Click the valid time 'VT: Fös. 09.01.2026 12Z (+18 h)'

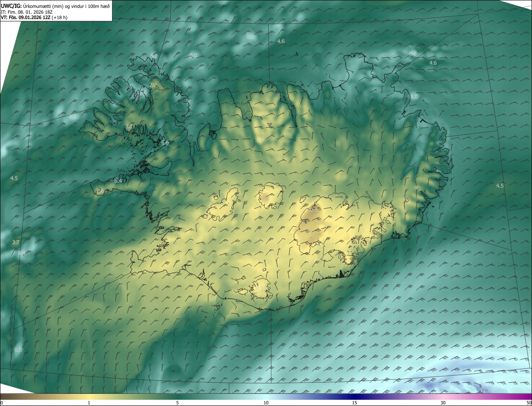click(34, 18)
